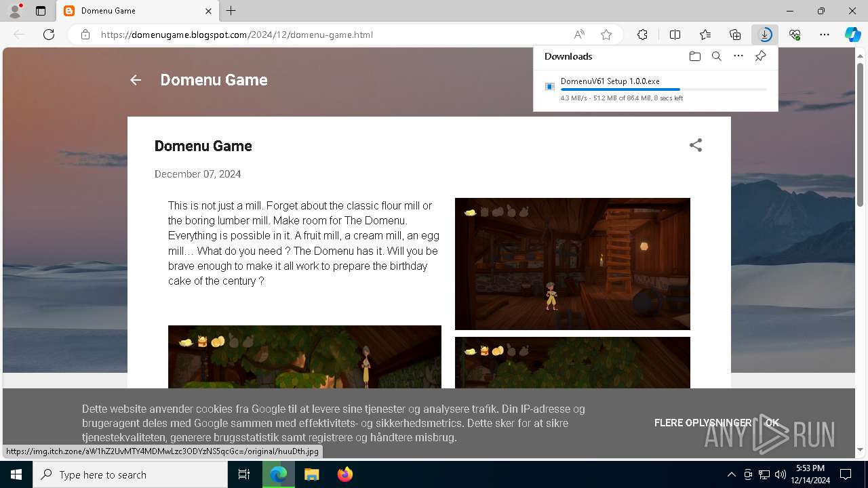Open a new tab with plus button
This screenshot has width=868, height=488.
pos(231,11)
